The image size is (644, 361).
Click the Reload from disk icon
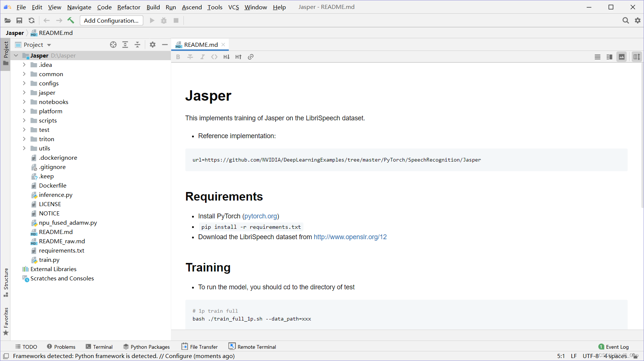pyautogui.click(x=32, y=20)
